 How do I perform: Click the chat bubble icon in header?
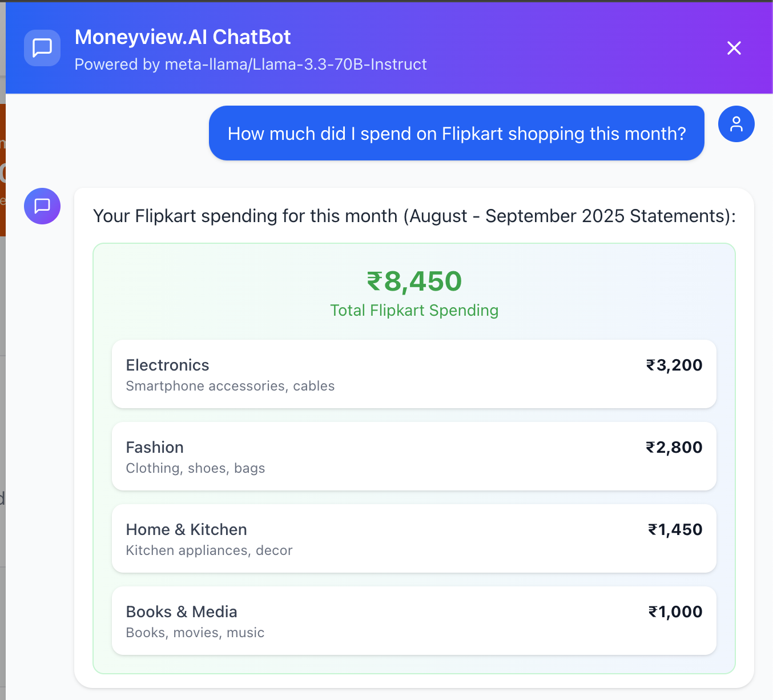click(x=42, y=48)
